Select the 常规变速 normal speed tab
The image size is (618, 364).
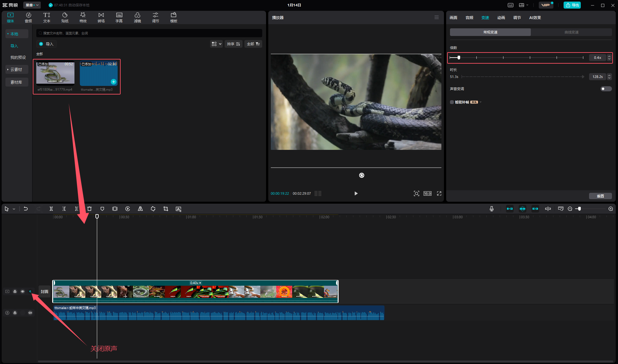click(490, 32)
